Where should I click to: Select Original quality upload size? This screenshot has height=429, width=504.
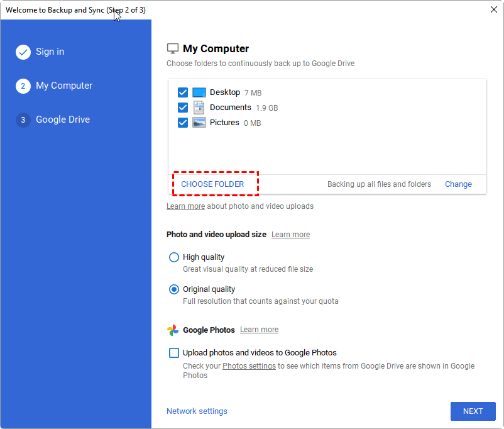[x=174, y=289]
